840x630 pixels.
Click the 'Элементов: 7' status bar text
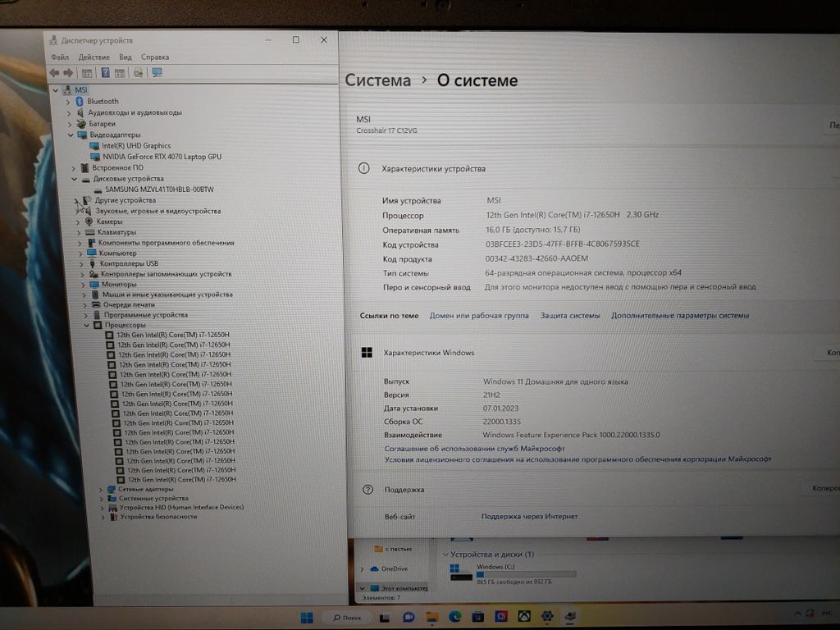381,598
